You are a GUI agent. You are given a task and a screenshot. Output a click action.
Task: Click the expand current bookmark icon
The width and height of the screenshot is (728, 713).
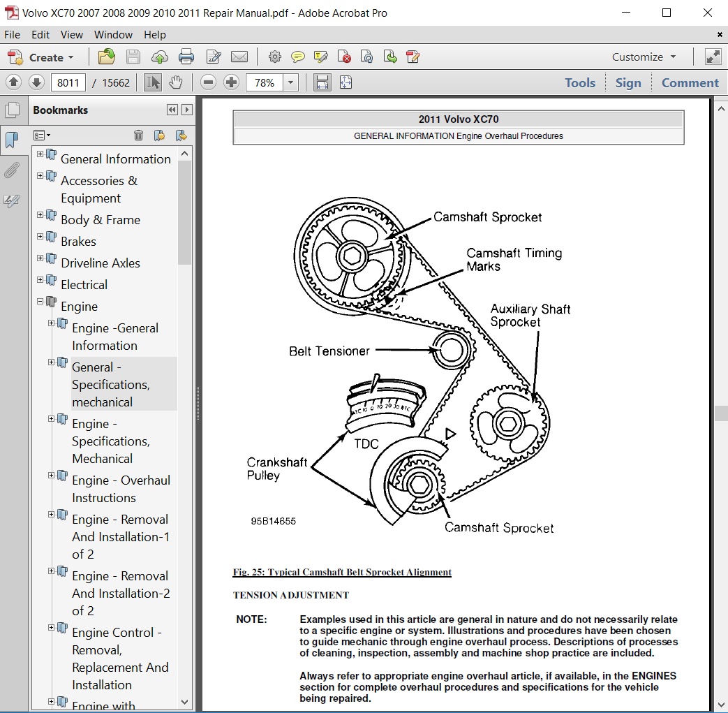point(181,135)
